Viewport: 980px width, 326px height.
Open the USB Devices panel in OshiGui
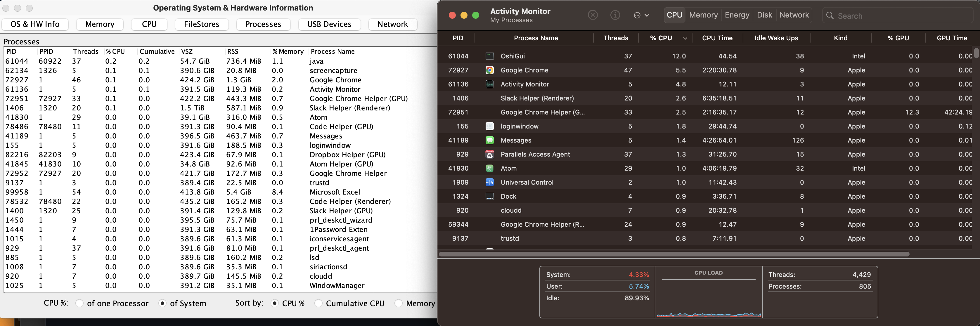329,24
